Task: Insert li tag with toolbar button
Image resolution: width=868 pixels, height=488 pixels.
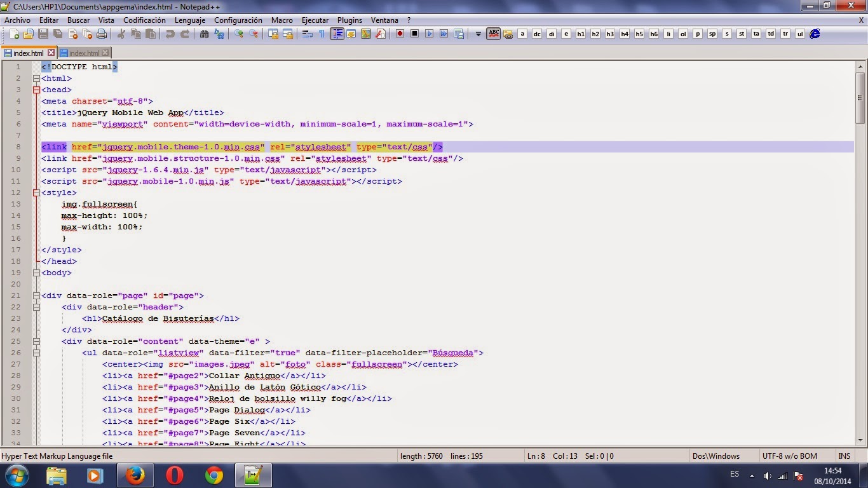Action: [x=668, y=34]
